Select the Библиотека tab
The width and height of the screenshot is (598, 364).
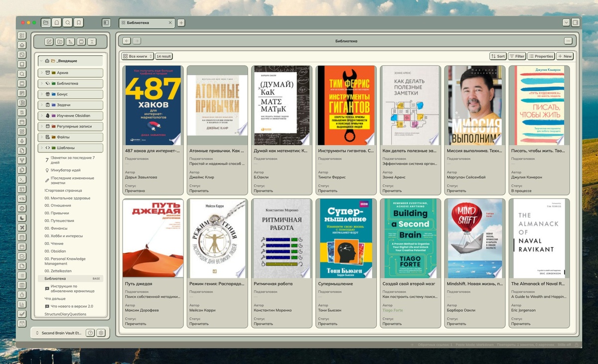pos(147,22)
